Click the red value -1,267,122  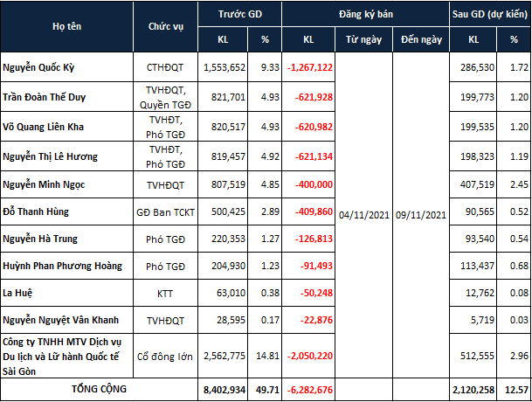pyautogui.click(x=308, y=67)
